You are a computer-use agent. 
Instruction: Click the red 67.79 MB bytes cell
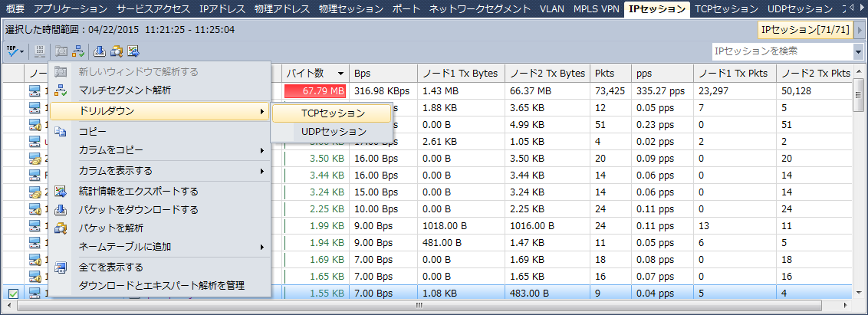[x=315, y=90]
